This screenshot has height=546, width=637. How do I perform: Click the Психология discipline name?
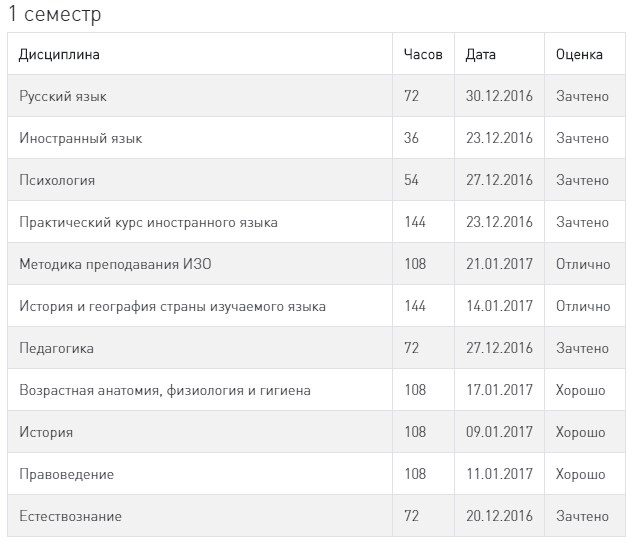pyautogui.click(x=57, y=181)
